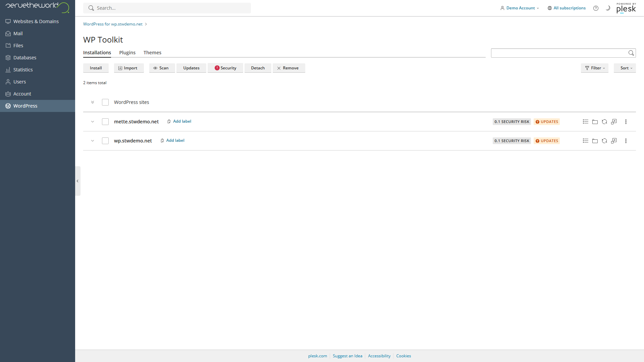Click the mette.stwdemo.net site name
This screenshot has height=362, width=644.
[136, 122]
